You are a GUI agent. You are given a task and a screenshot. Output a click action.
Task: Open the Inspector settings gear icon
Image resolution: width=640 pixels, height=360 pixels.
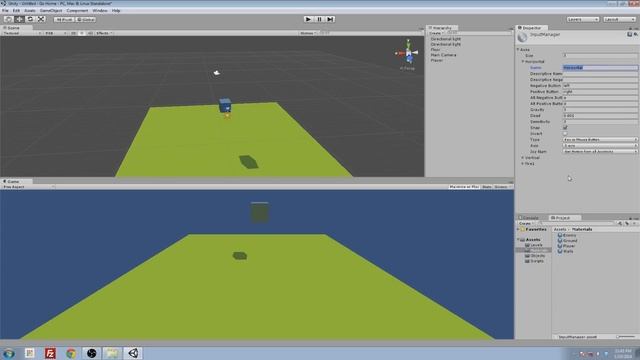(x=636, y=35)
